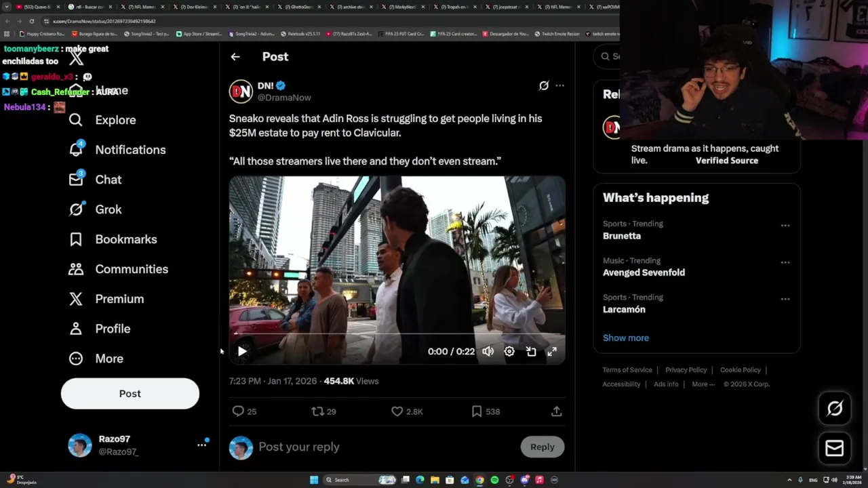Click the Razo97 account avatar
This screenshot has height=488, width=868.
[79, 445]
